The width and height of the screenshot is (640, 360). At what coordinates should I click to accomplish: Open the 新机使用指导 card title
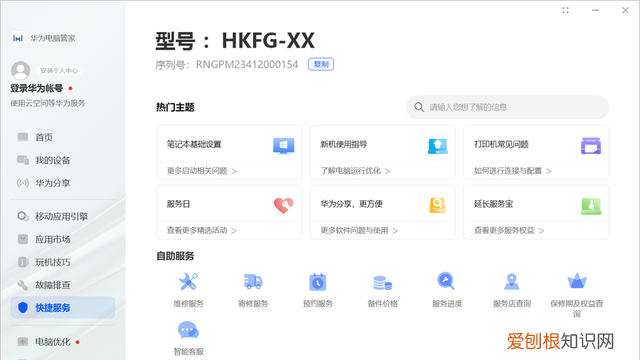pyautogui.click(x=344, y=144)
